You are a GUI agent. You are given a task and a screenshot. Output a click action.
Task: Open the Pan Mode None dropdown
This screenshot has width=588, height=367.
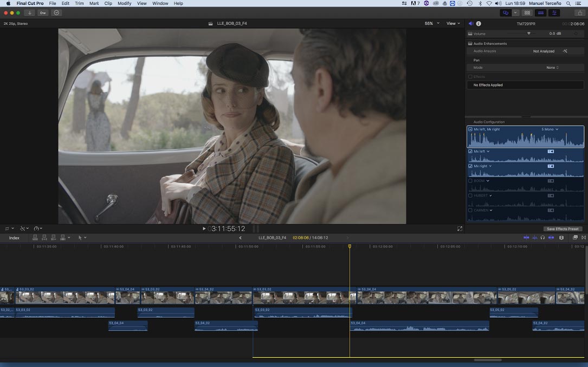(x=552, y=68)
